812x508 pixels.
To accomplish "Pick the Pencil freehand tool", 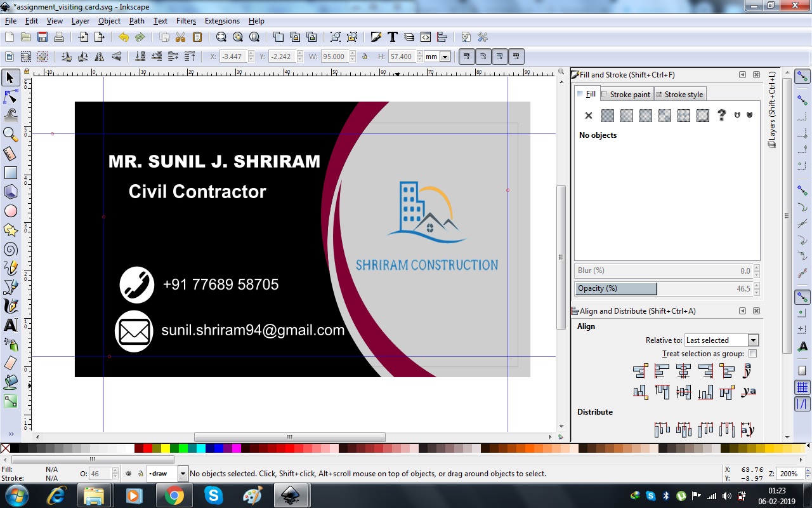I will 10,268.
